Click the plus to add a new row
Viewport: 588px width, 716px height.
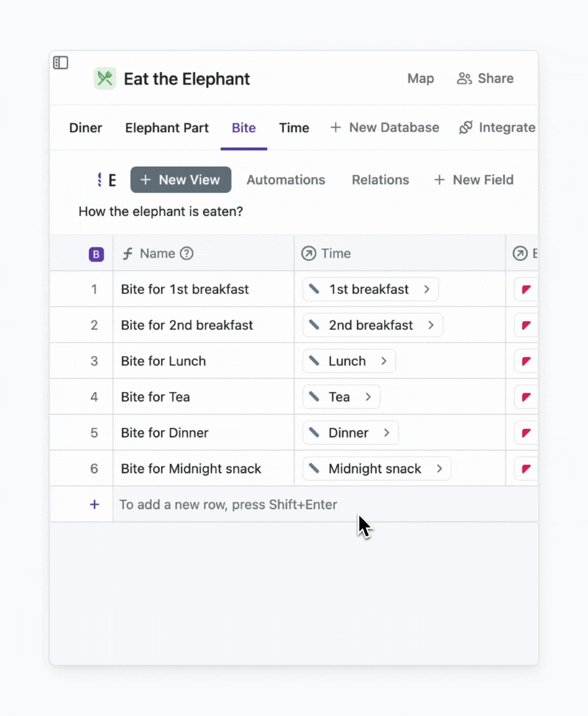pyautogui.click(x=95, y=504)
